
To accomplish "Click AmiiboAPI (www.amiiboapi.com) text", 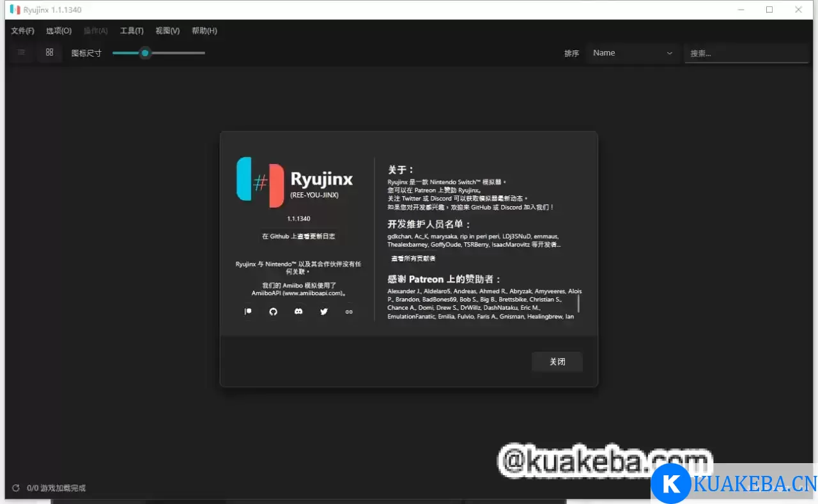I will (x=298, y=293).
